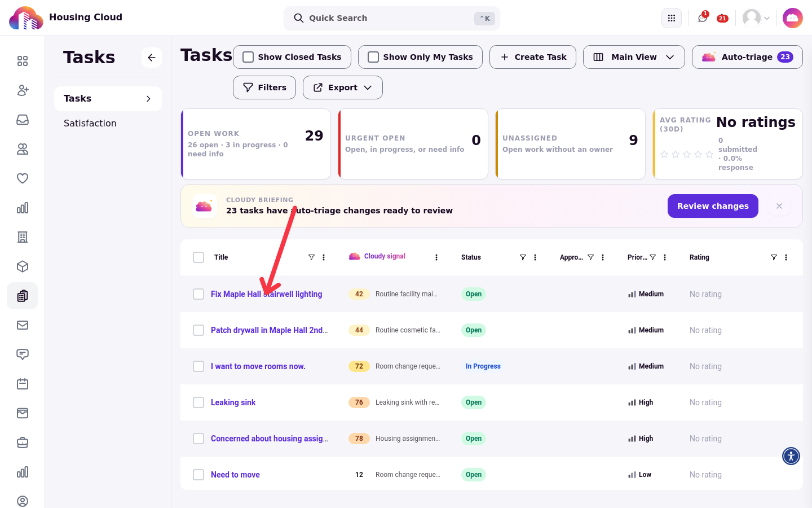Open the envelope mail icon in sidebar

(23, 325)
